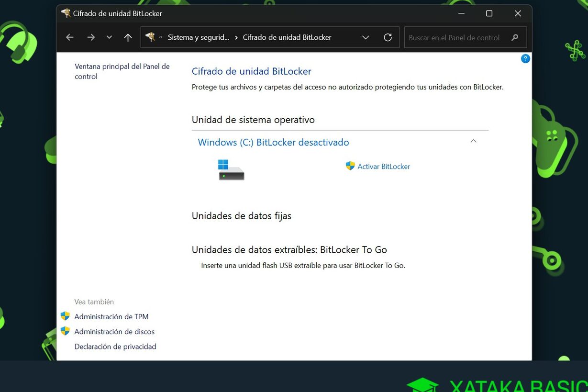Click the BitLocker icon in the title bar

[66, 13]
